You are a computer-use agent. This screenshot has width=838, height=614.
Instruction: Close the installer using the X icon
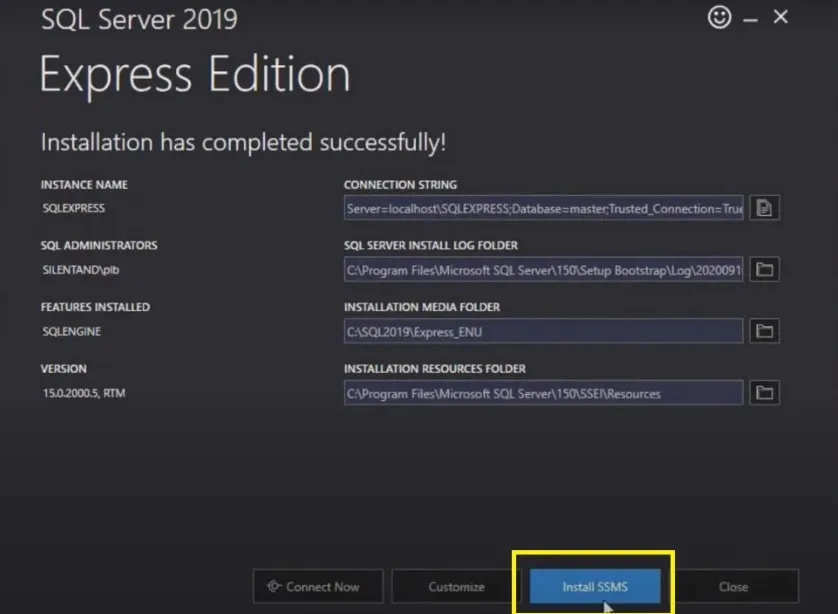click(781, 17)
